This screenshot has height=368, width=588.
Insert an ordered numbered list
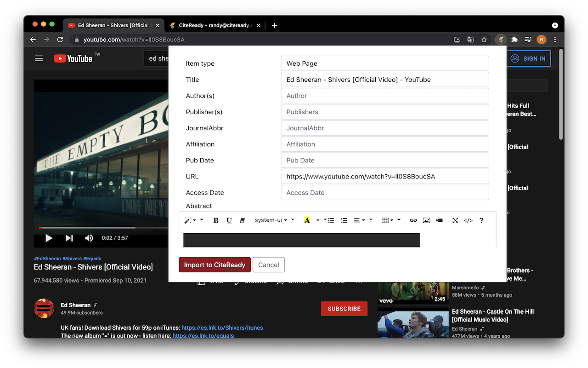click(344, 220)
